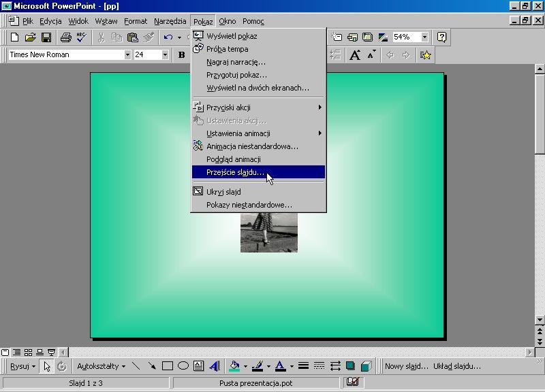Viewport: 545px width, 392px height.
Task: Click photo thumbnail on the slide
Action: (x=269, y=233)
